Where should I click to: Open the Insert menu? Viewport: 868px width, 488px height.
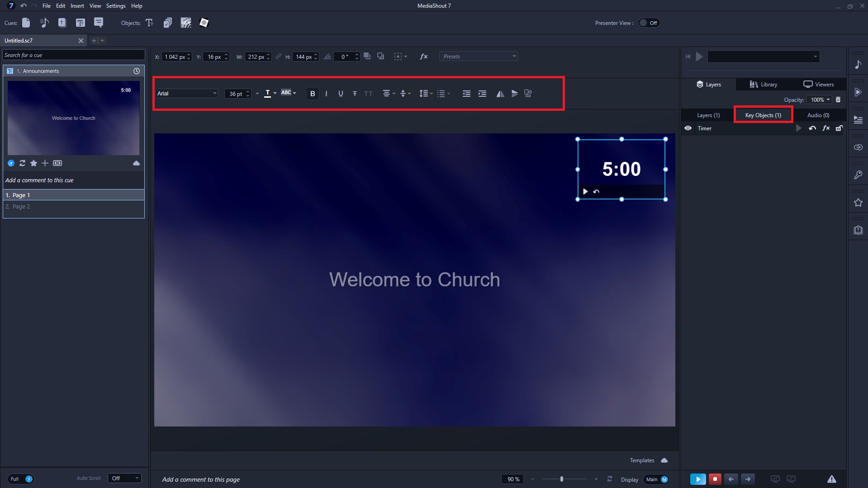pos(77,6)
